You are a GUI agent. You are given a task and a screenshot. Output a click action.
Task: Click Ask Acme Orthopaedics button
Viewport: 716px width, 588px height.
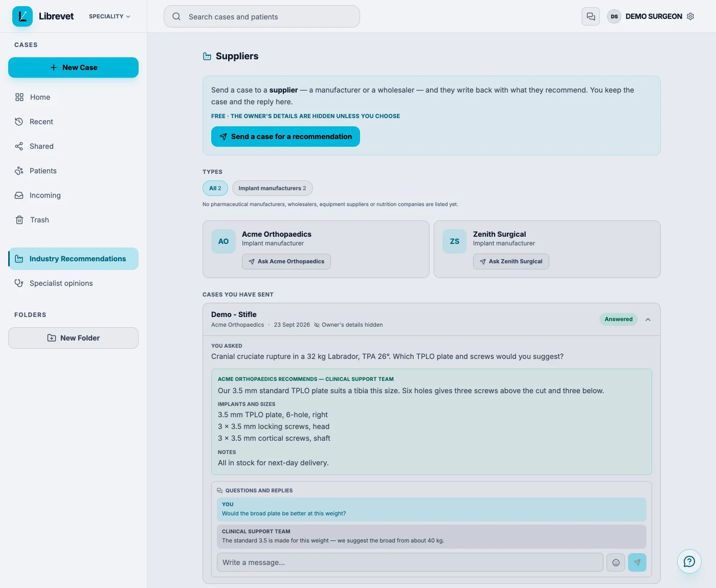point(286,261)
